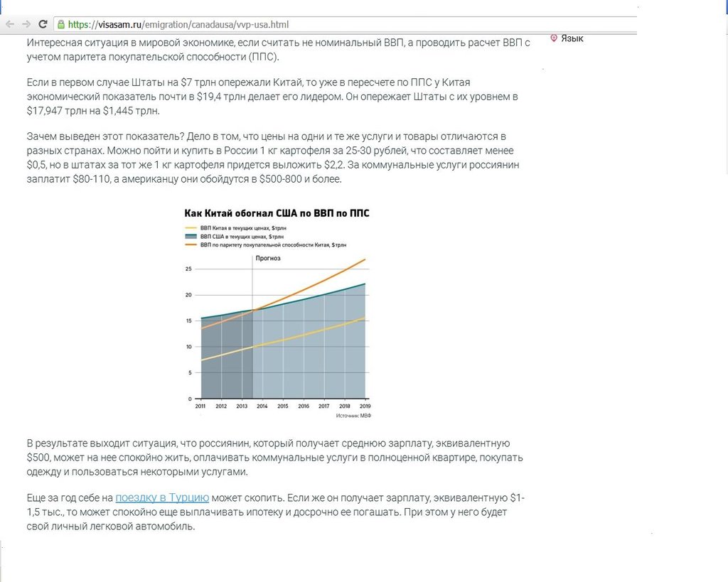Focus the address bar with visasam.ru URL
This screenshot has height=582, width=728.
pyautogui.click(x=343, y=25)
